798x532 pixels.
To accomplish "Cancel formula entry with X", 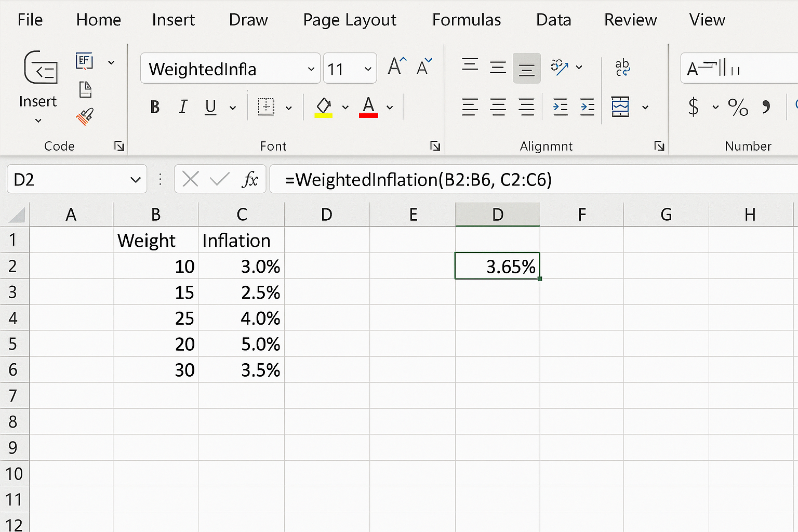I will (x=191, y=179).
